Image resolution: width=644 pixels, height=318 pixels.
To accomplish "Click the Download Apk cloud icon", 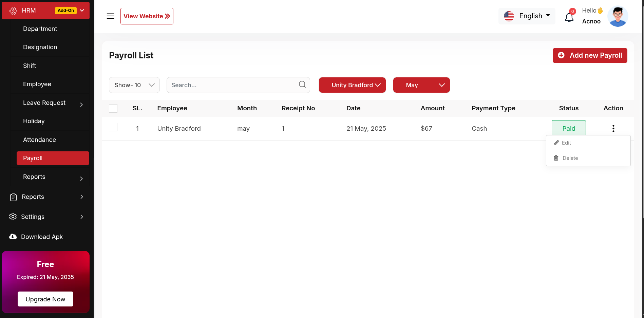I will (13, 237).
